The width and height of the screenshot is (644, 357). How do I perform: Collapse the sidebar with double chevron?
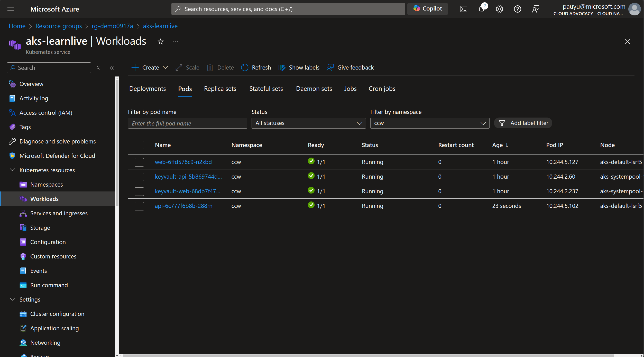coord(112,68)
